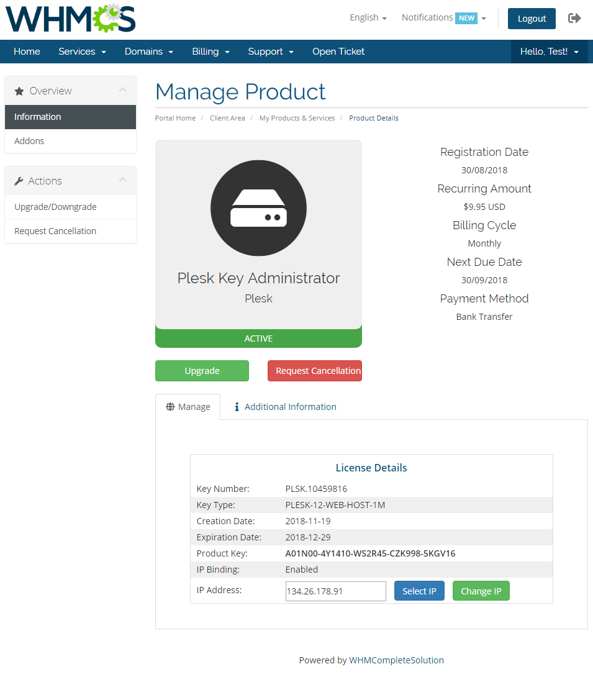Click next due date 30/09/2018
593x700 pixels.
pyautogui.click(x=484, y=280)
